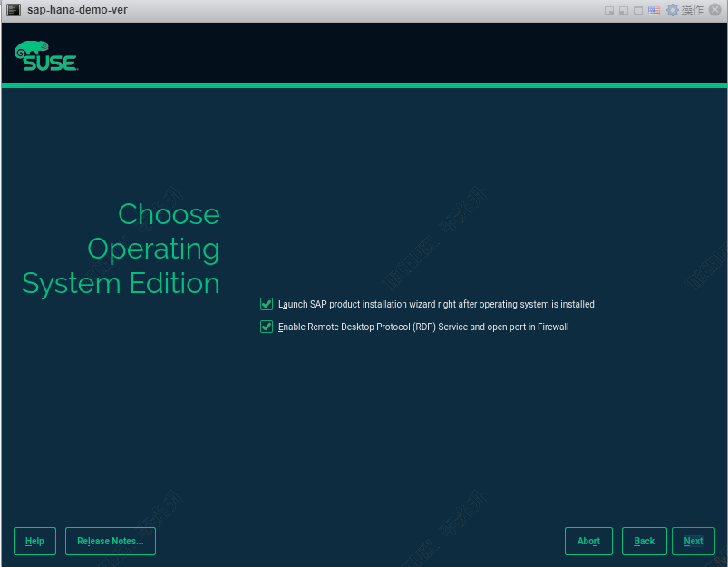The height and width of the screenshot is (567, 728).
Task: Click the sap-hana-demo-ver window title
Action: (x=77, y=10)
